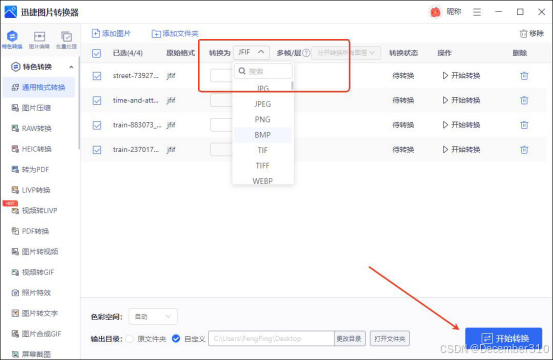This screenshot has width=553, height=360.
Task: Open the 多帧/层 layer handling dropdown
Action: [x=346, y=53]
